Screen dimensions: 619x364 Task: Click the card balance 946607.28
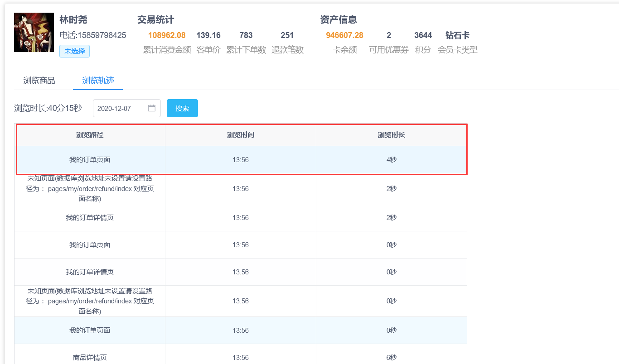(344, 35)
